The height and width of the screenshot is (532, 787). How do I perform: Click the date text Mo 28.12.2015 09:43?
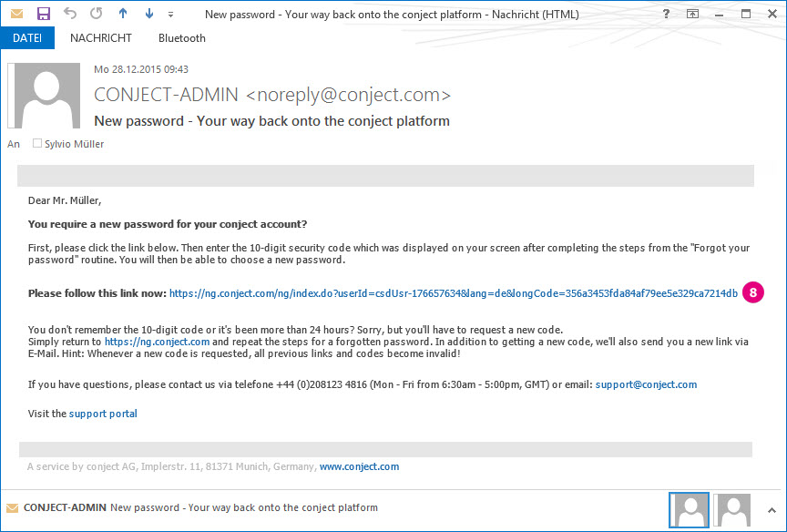pyautogui.click(x=141, y=69)
